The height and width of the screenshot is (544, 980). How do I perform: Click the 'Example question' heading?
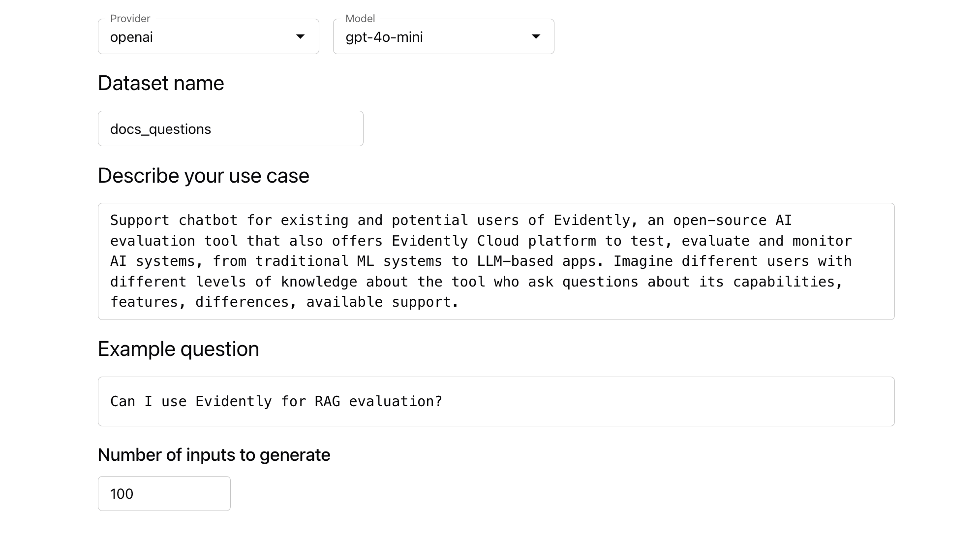178,349
